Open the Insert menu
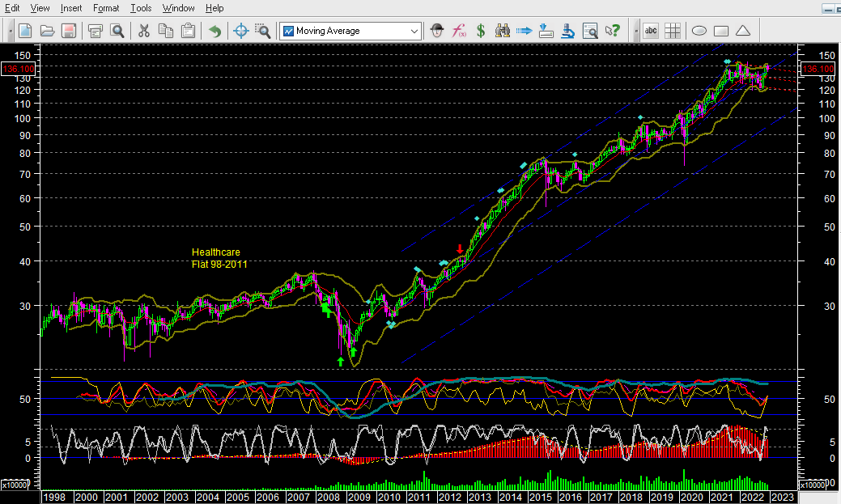Screen dimensions: 841x504 coord(71,8)
